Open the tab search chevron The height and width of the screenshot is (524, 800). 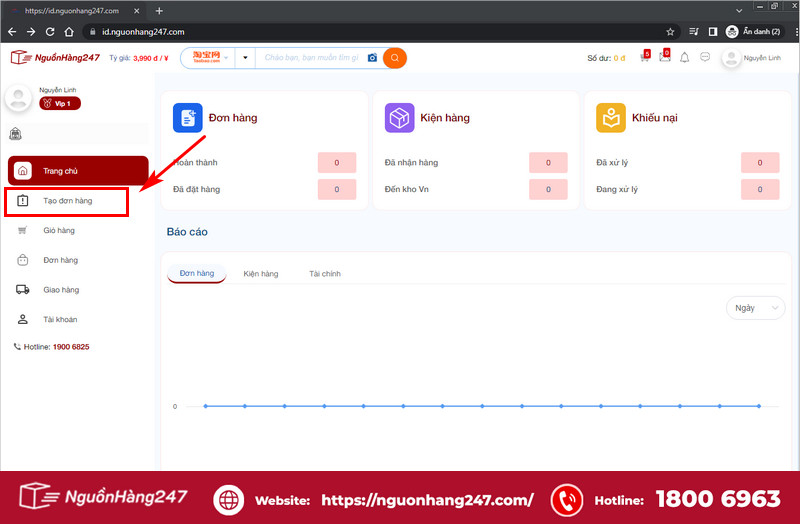[739, 11]
